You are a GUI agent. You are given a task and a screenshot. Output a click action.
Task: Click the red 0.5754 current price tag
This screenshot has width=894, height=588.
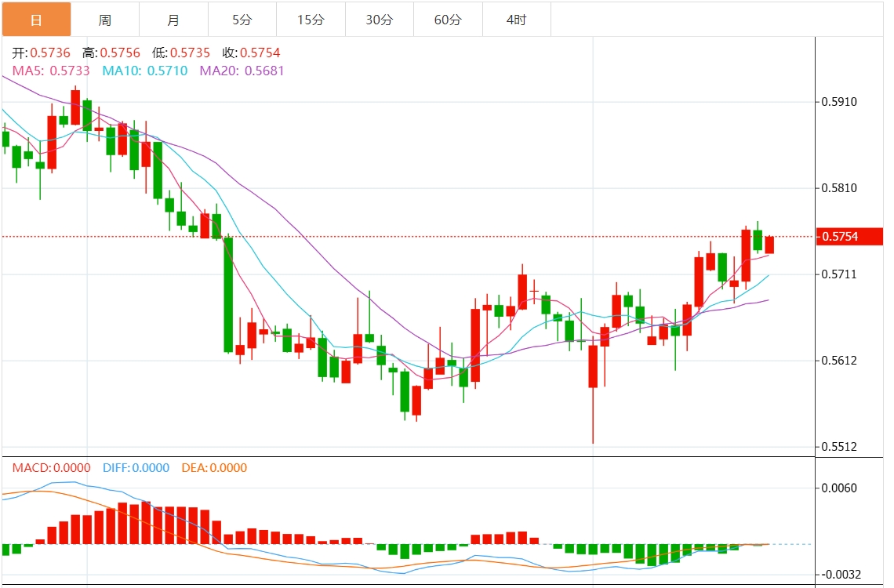(849, 237)
